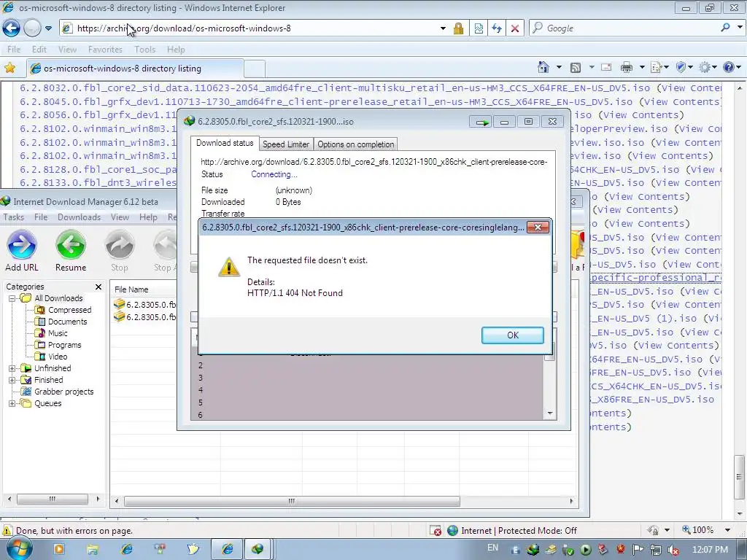Open the Tasks menu in Internet Download Manager
747x560 pixels.
coord(13,217)
